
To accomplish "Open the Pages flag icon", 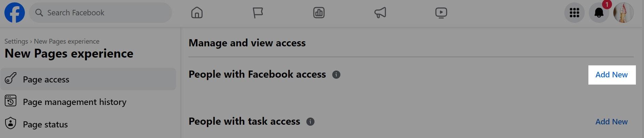I will click(x=258, y=13).
